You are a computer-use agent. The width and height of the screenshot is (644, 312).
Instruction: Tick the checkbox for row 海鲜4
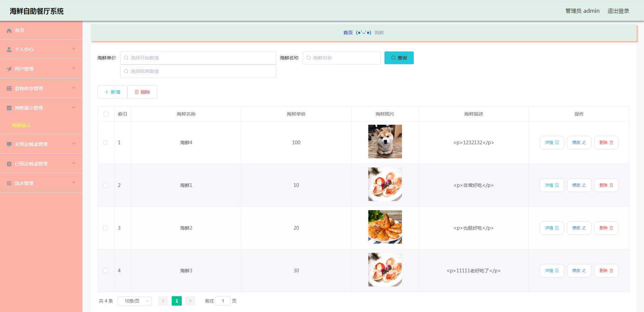pyautogui.click(x=105, y=143)
